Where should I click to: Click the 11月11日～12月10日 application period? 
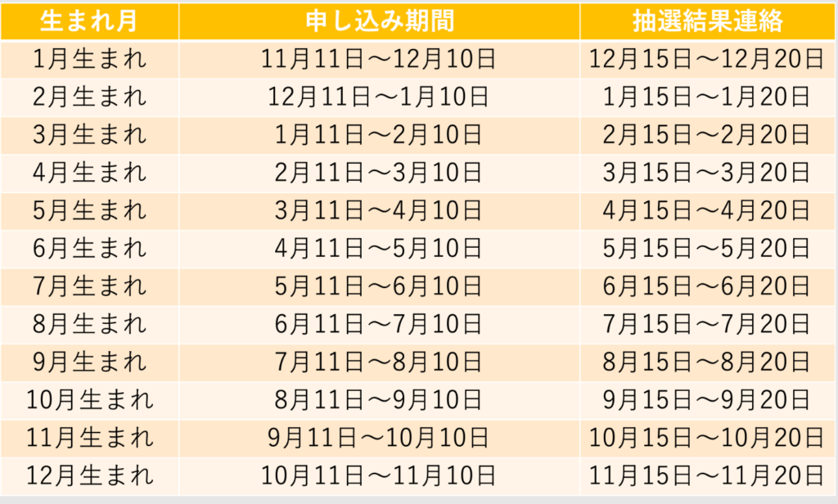[380, 60]
